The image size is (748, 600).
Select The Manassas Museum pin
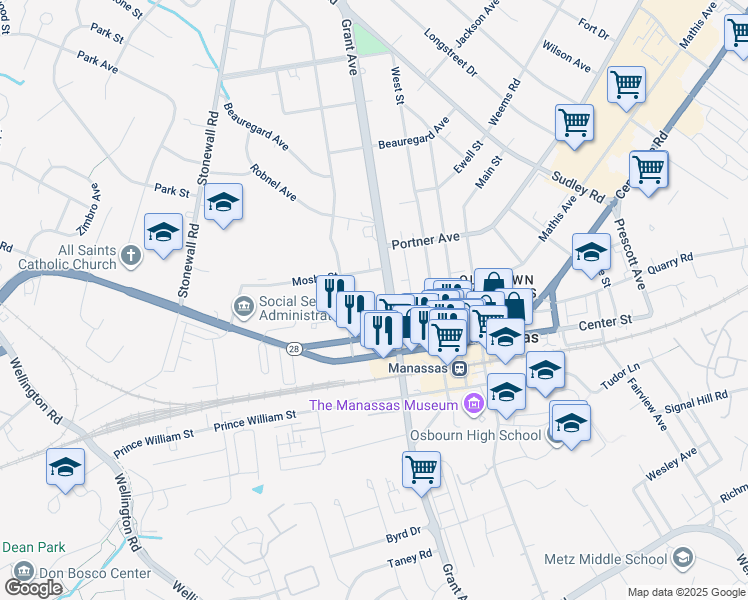click(x=474, y=404)
